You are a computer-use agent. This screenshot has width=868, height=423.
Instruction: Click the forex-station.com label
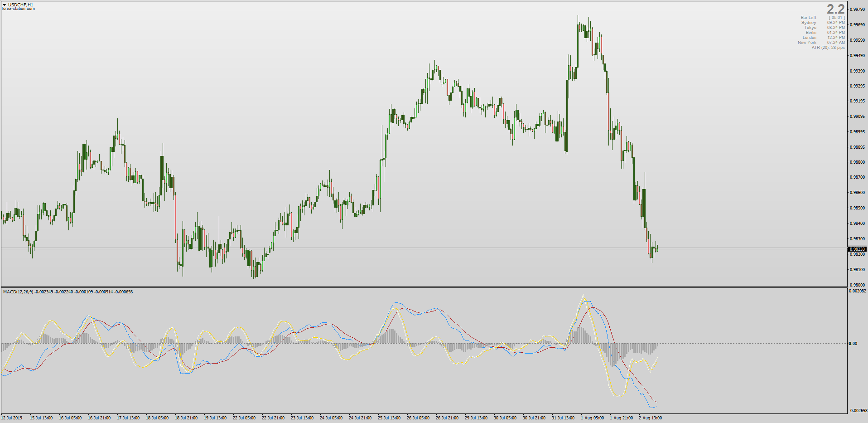pos(18,9)
